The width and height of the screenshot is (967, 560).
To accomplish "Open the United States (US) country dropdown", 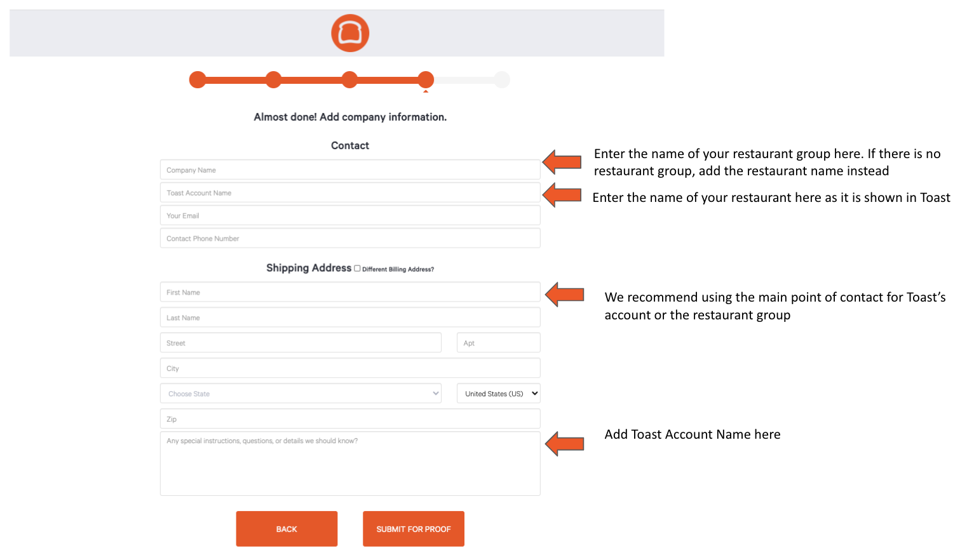I will click(498, 394).
